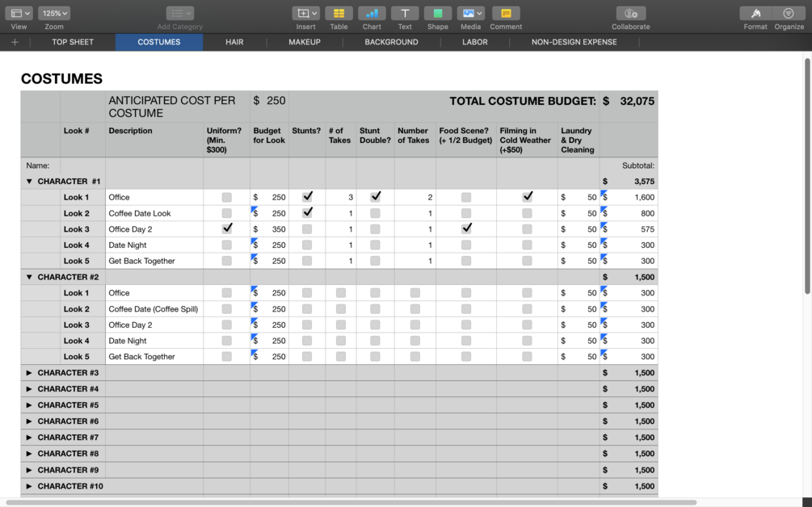This screenshot has width=812, height=507.
Task: Select the 'Coffee Date (Coffee Spill)' cell
Action: [154, 309]
